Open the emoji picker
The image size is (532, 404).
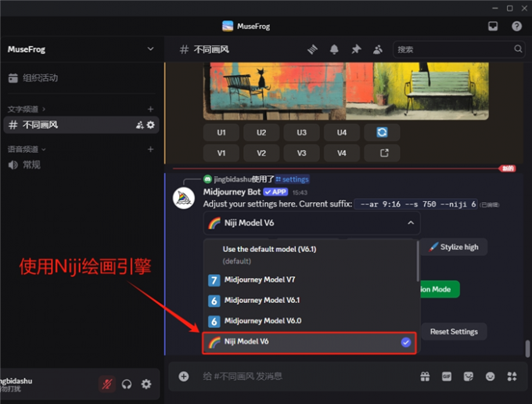click(x=490, y=376)
